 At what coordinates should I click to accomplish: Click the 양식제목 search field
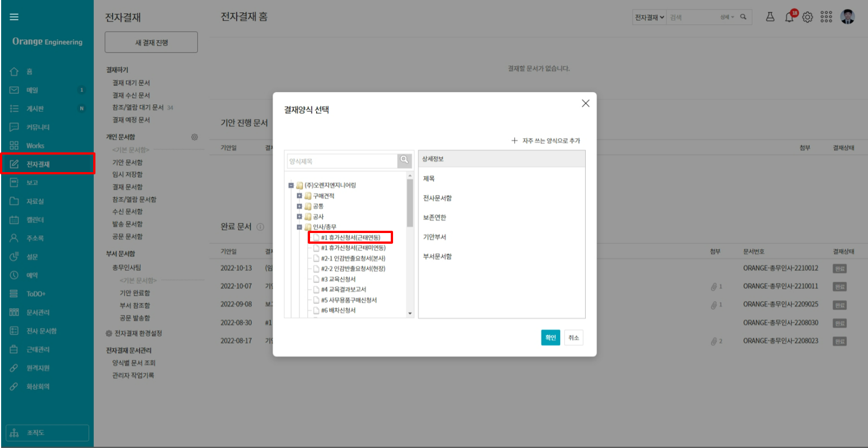(342, 161)
